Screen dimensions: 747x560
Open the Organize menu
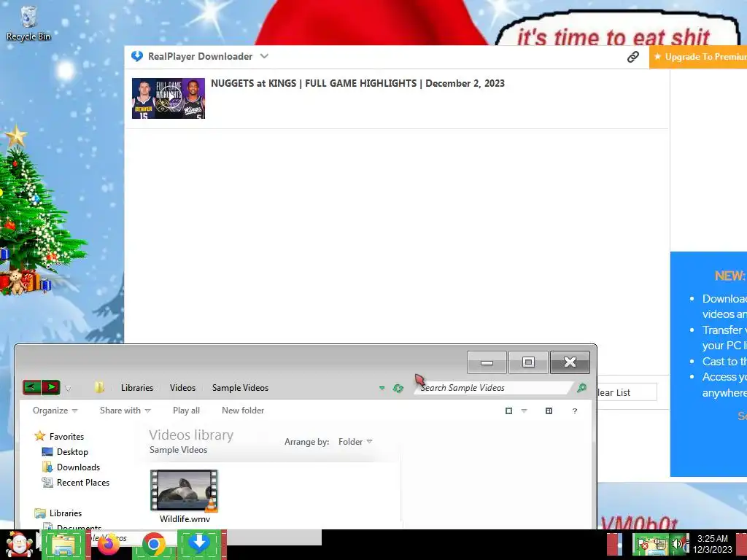click(55, 410)
